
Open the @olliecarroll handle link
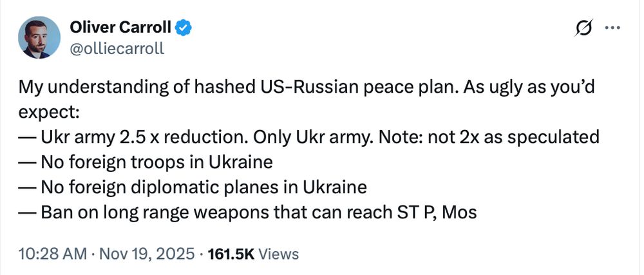click(x=117, y=48)
